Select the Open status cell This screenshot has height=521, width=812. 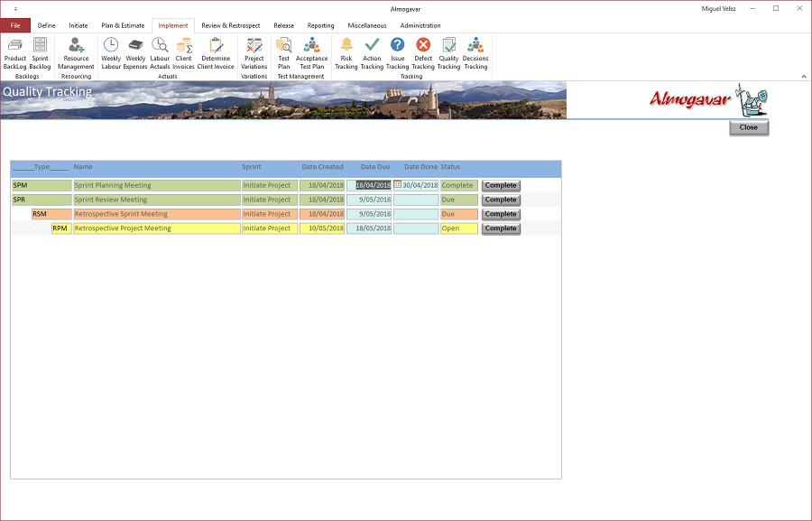pos(459,228)
